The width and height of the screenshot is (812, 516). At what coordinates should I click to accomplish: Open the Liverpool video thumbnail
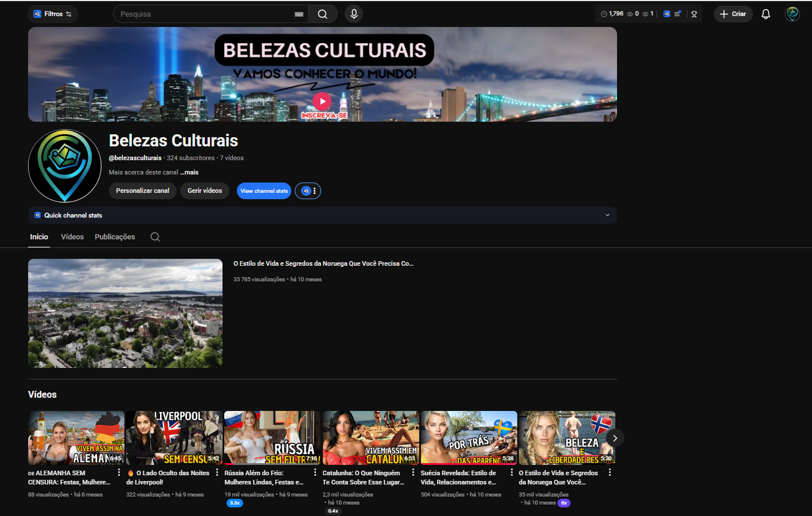click(174, 438)
